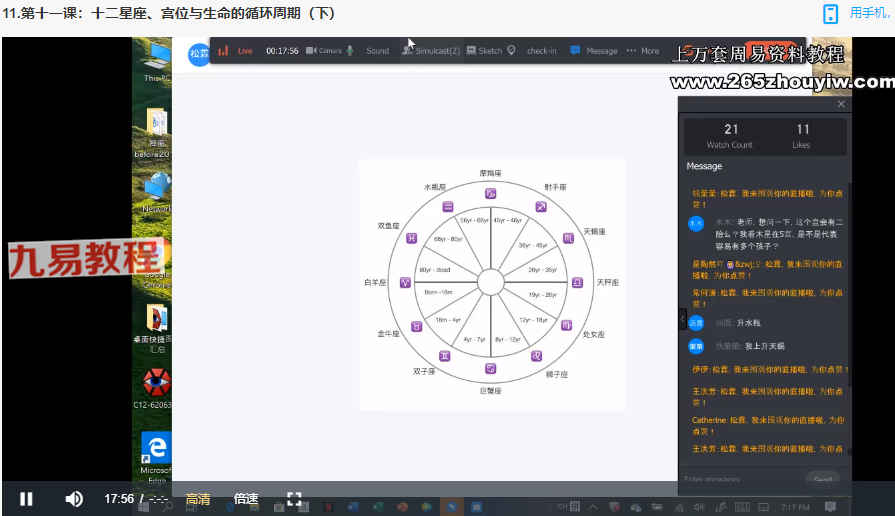
Task: Click the 摩羯座 Capricorn symbol
Action: [x=490, y=194]
